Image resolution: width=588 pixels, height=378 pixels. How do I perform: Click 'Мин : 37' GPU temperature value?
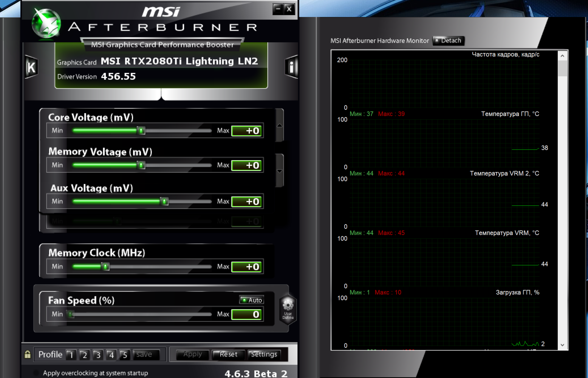(362, 114)
